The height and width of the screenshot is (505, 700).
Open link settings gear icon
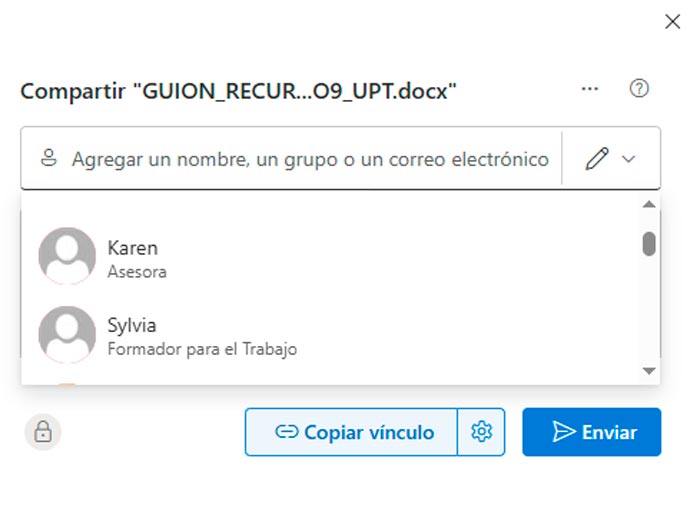click(482, 432)
